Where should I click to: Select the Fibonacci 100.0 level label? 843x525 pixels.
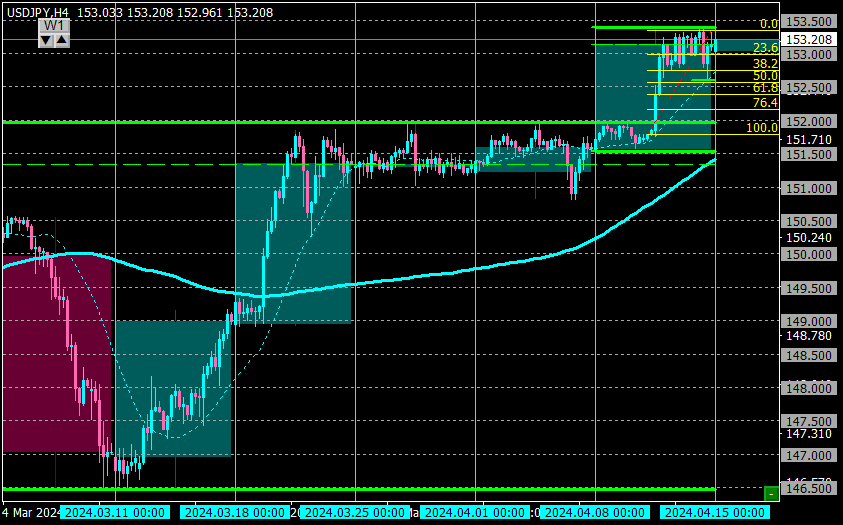(762, 128)
